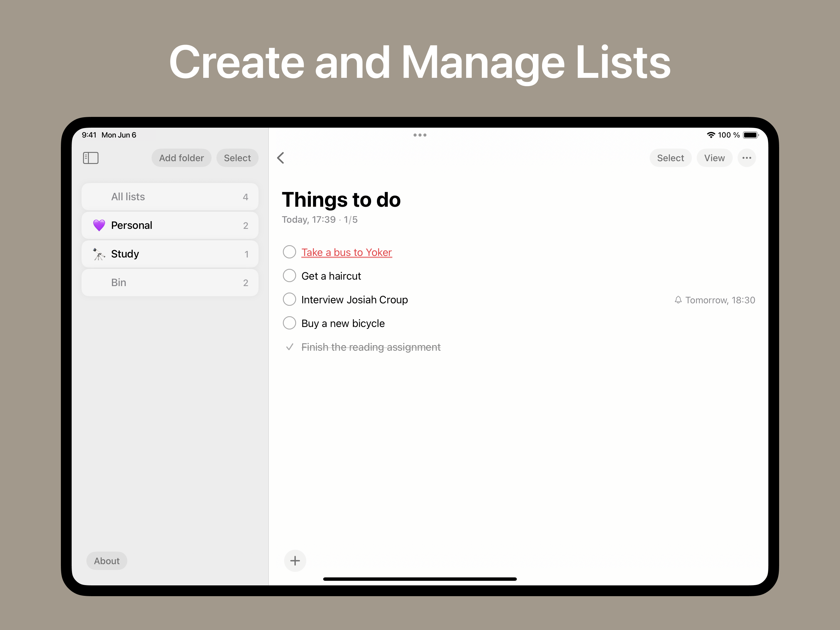Tap the reminder bell icon for Interview
The image size is (840, 630).
(x=678, y=300)
